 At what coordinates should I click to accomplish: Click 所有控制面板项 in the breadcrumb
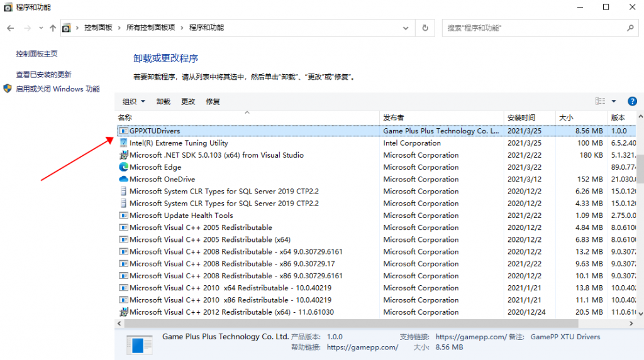click(x=150, y=28)
